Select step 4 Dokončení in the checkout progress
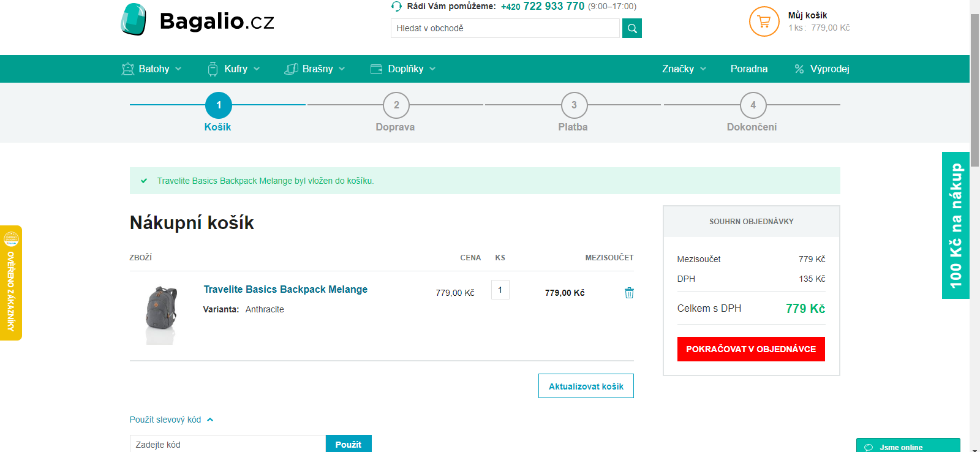Viewport: 980px width, 452px height. pyautogui.click(x=752, y=113)
